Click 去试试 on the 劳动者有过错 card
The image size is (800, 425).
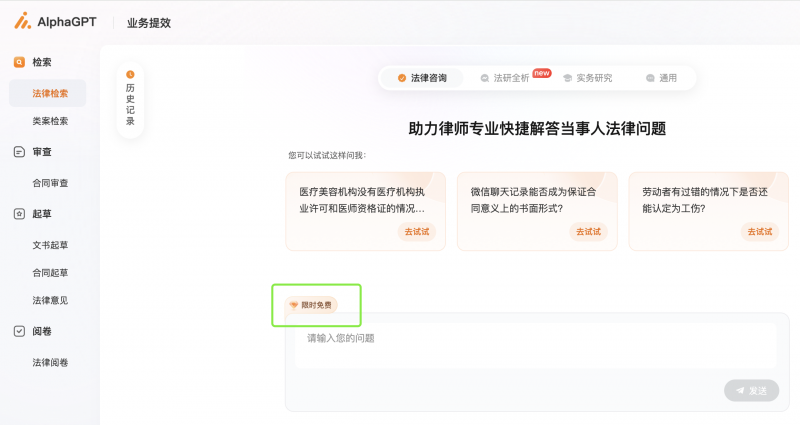[x=760, y=232]
